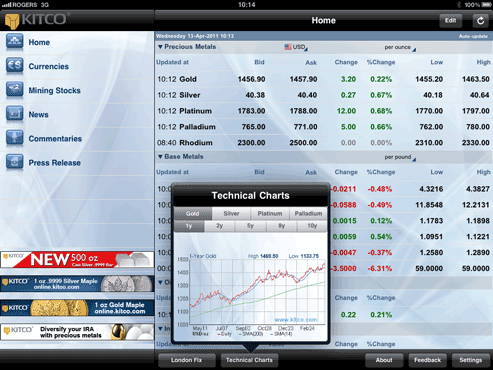Open the Diversify your IRA banner

[77, 332]
